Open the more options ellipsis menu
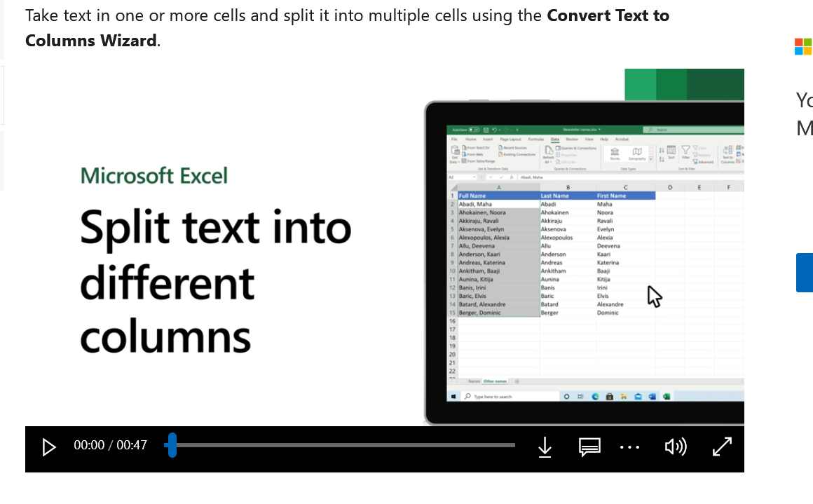The height and width of the screenshot is (504, 813). click(629, 447)
